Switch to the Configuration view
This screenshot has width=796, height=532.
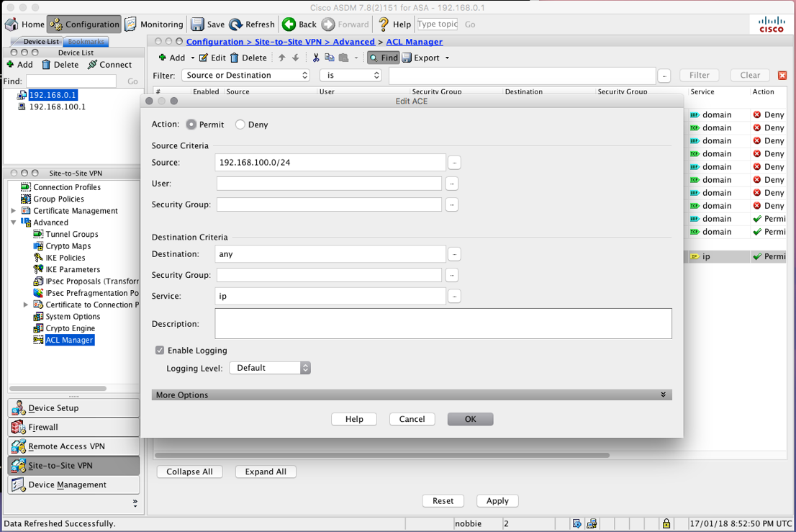click(x=84, y=24)
